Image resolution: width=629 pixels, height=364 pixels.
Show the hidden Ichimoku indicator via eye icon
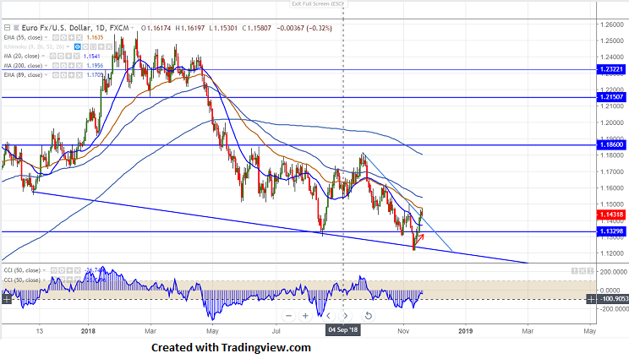point(78,47)
